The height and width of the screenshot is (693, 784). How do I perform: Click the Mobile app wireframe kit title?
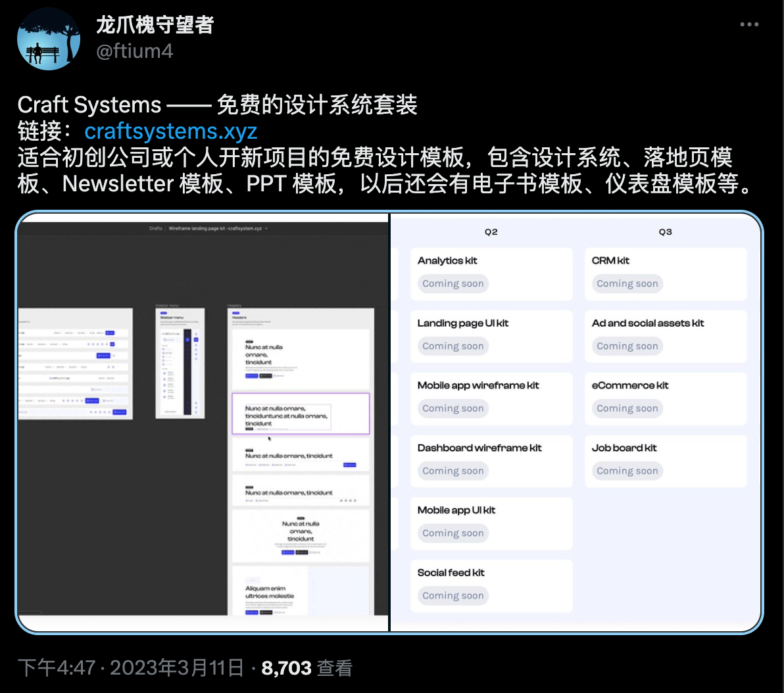coord(478,385)
